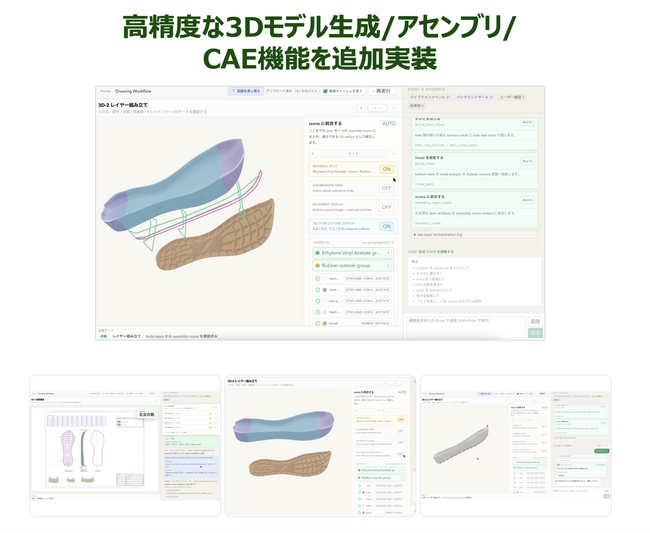Screen dimensions: 650x533
Task: Click the 画像 image attach button
Action: pyautogui.click(x=535, y=321)
